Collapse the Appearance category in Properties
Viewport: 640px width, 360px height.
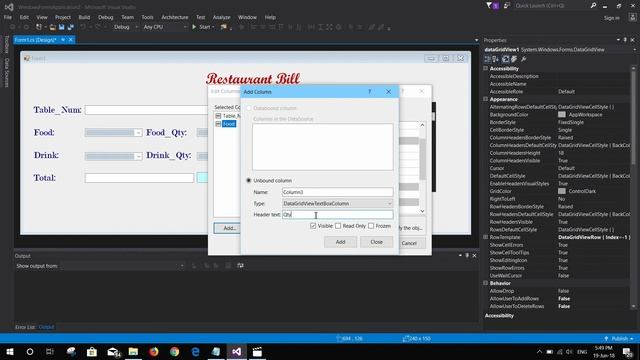point(486,99)
